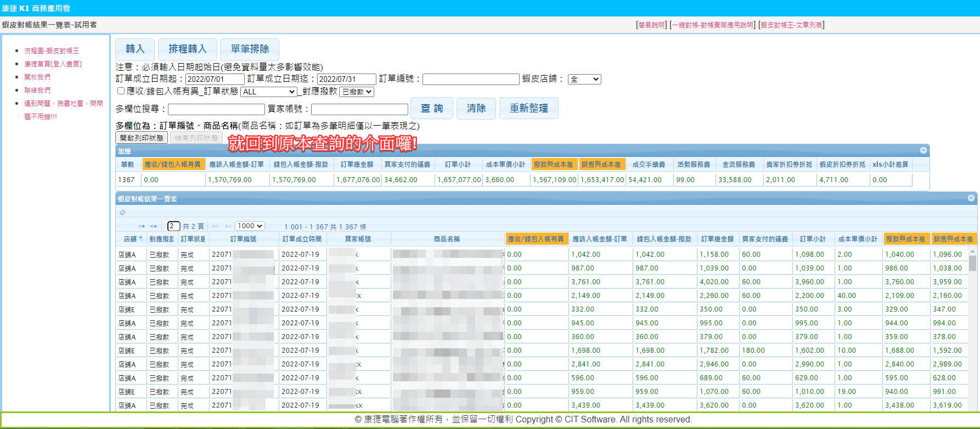The image size is (980, 429).
Task: Expand the 訂單狀態 ALL dropdown
Action: pos(269,92)
